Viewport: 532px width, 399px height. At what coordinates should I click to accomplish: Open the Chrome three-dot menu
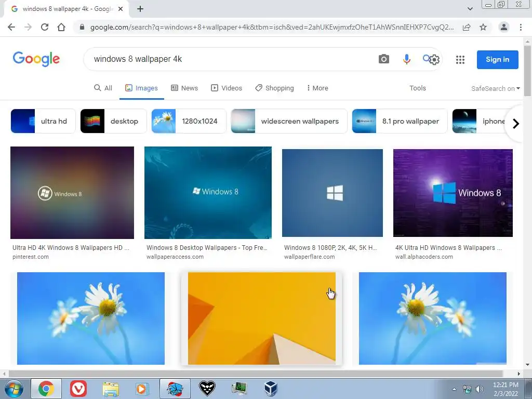pos(521,27)
